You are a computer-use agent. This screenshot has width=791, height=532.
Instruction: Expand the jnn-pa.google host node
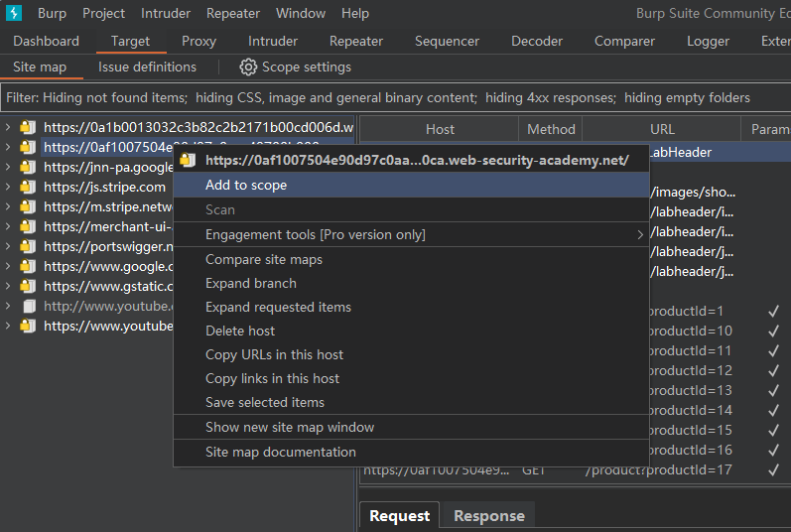(x=8, y=167)
